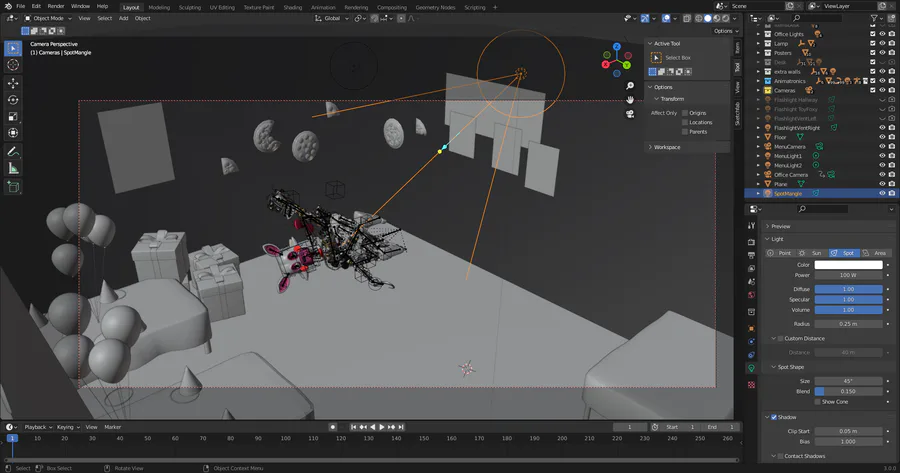Screen dimensions: 900x473
Task: Click the viewport zoom magnifier icon
Action: coord(630,86)
